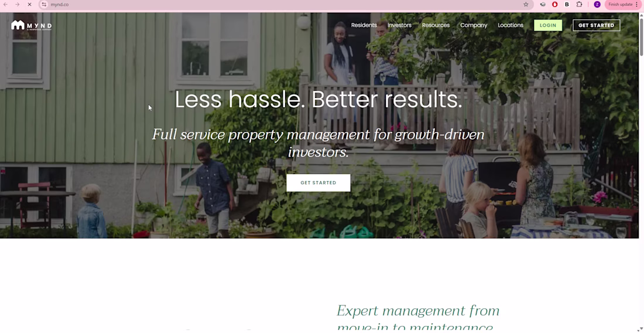
Task: View site information icon in address bar
Action: click(44, 5)
